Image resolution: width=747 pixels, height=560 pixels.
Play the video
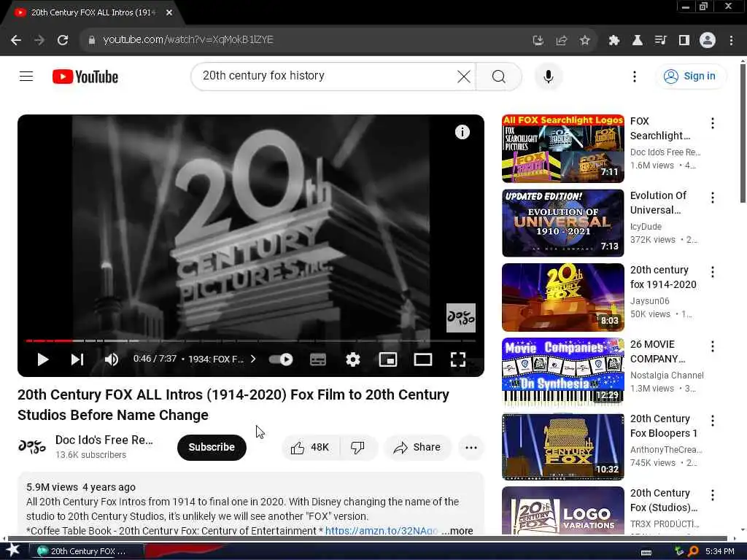43,359
